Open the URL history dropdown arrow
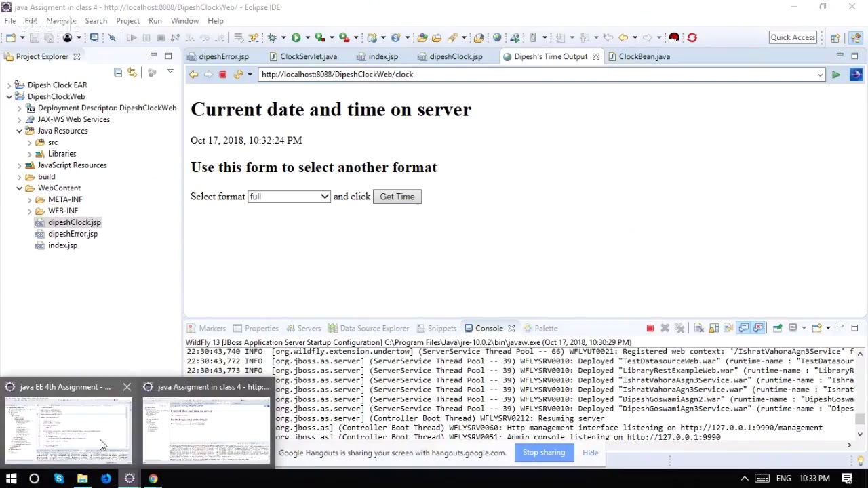868x488 pixels. (x=820, y=75)
